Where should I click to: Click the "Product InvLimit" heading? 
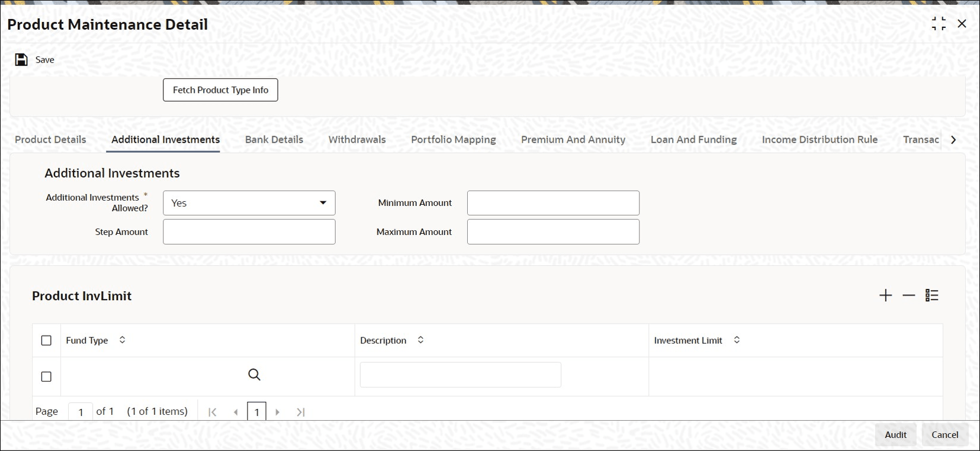click(82, 296)
